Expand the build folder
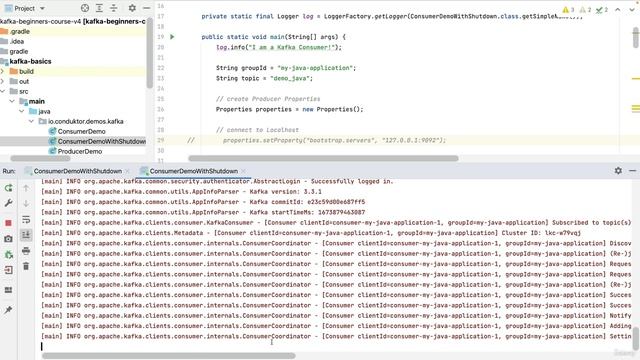This screenshot has width=640, height=360. tap(2, 71)
